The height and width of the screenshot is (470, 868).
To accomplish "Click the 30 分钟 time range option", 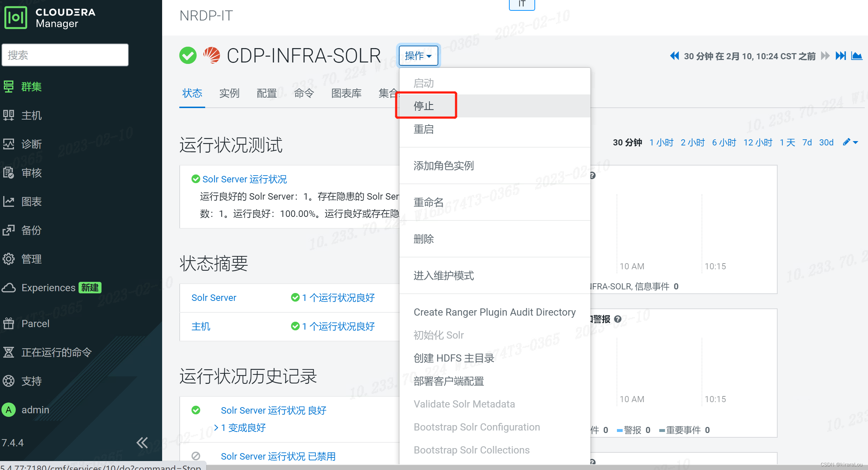I will (627, 143).
